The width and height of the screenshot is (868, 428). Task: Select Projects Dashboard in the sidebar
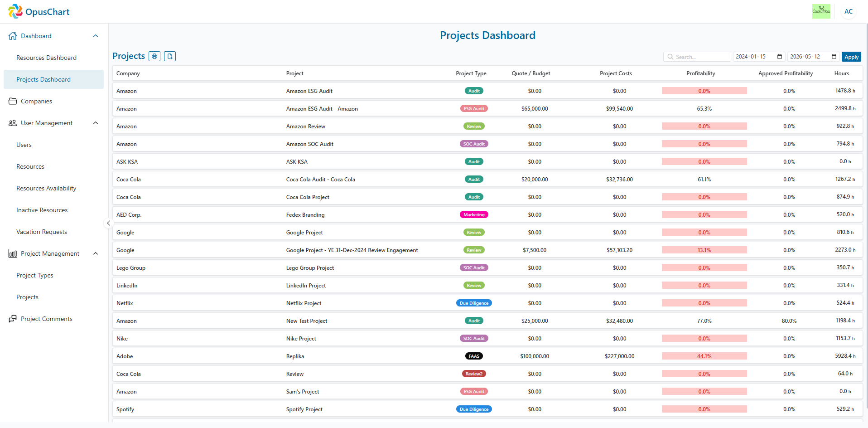pos(53,79)
